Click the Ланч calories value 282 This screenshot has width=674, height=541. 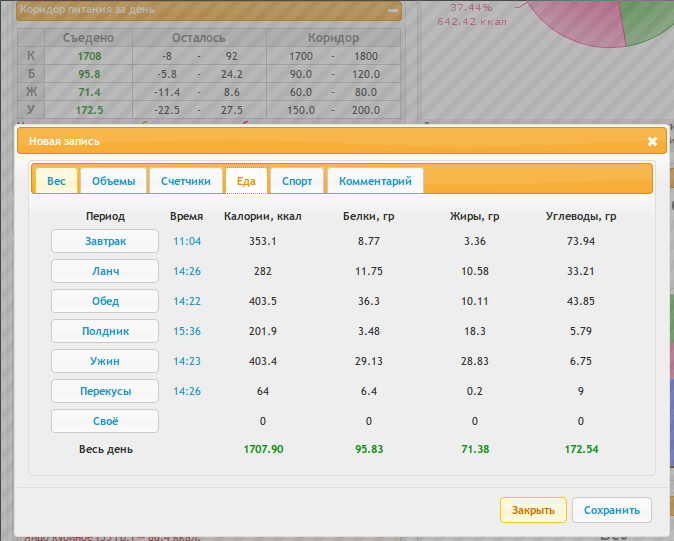point(263,271)
